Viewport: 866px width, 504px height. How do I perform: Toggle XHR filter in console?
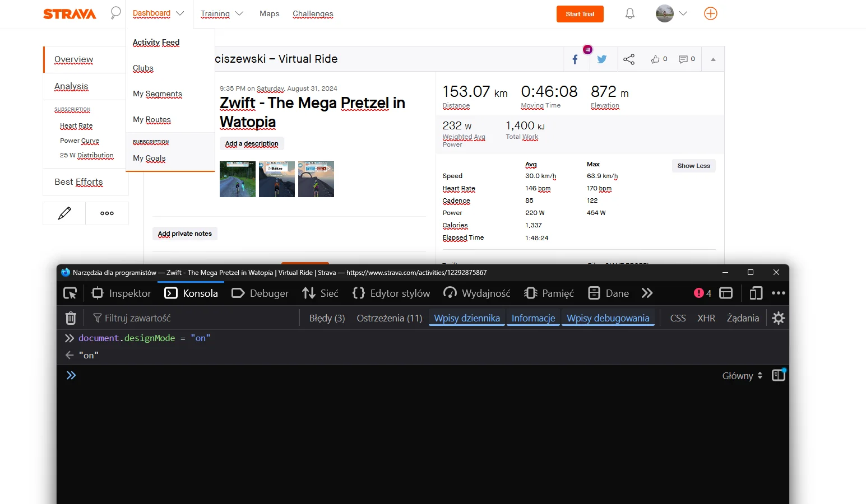[706, 318]
